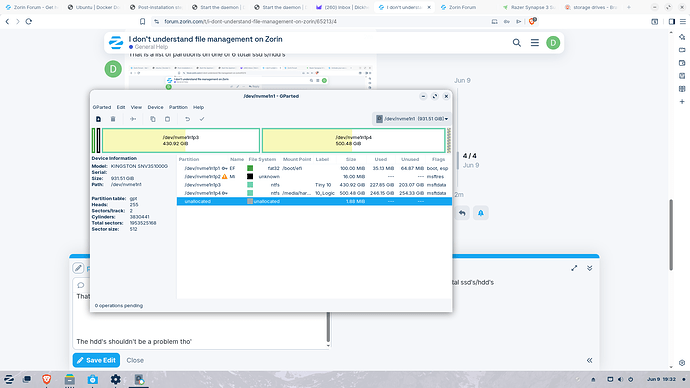
Task: Open the Device menu in GParted
Action: [155, 107]
